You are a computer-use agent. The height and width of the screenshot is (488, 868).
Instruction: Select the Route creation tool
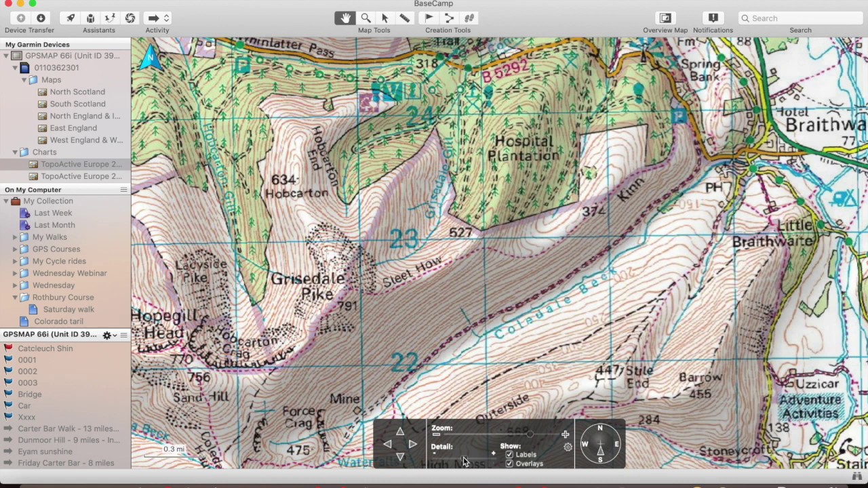448,18
